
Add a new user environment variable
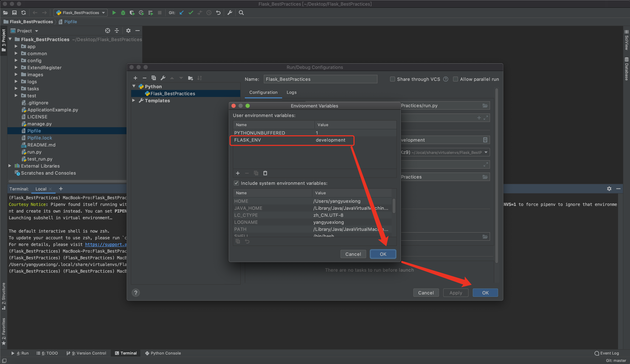pyautogui.click(x=238, y=173)
